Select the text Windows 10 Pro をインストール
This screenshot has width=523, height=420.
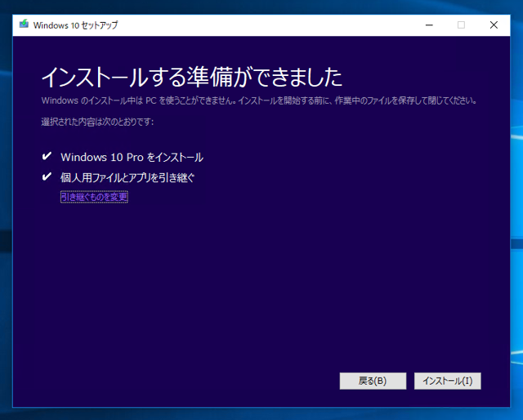132,157
